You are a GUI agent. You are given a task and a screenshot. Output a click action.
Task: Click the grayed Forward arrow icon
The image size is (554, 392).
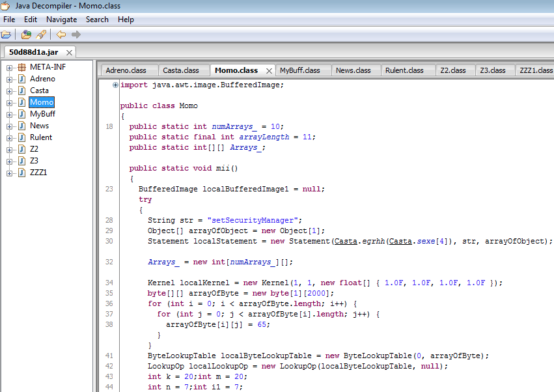76,35
